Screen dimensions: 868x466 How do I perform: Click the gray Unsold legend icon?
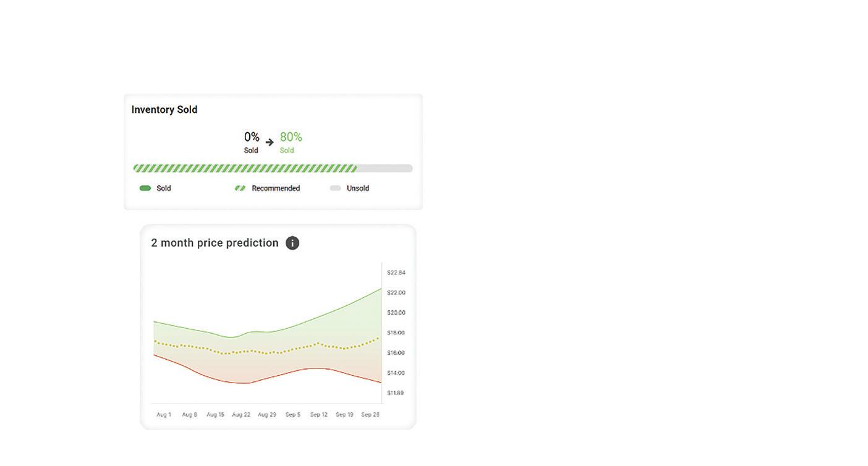point(335,189)
